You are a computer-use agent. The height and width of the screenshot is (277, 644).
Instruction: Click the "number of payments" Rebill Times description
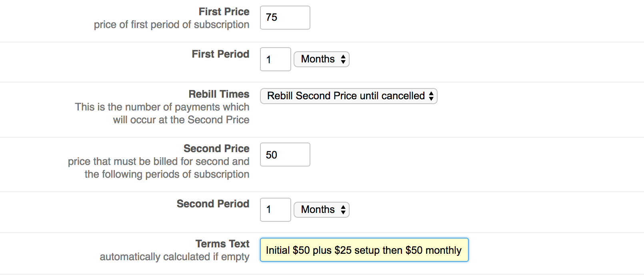pyautogui.click(x=162, y=113)
